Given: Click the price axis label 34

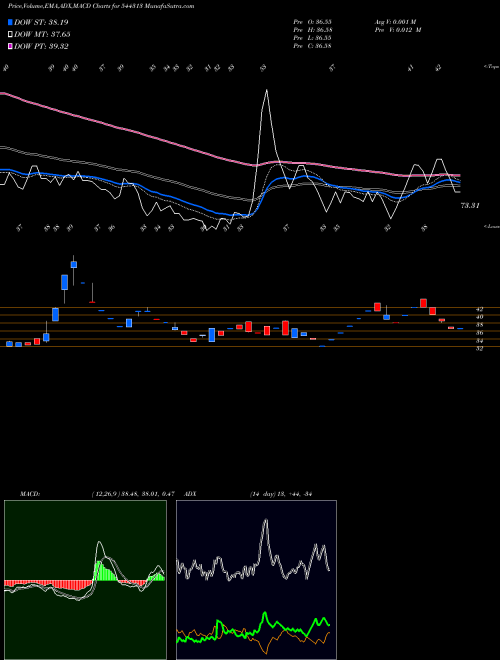Looking at the screenshot, I should point(479,341).
